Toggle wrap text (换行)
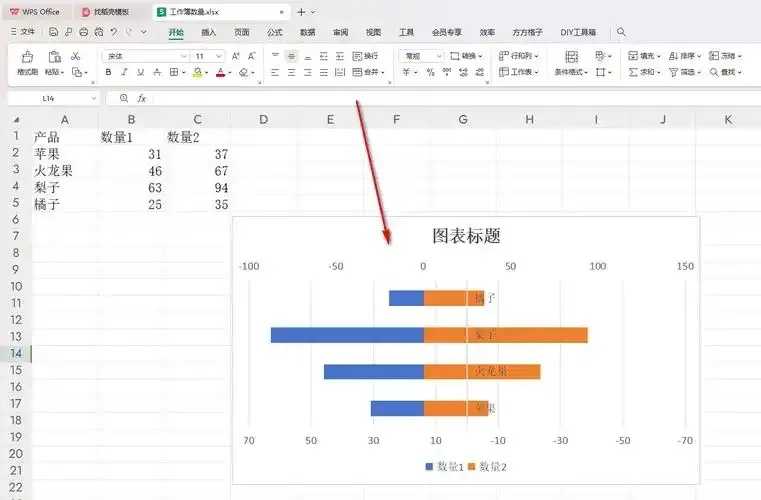The image size is (761, 500). pos(365,56)
